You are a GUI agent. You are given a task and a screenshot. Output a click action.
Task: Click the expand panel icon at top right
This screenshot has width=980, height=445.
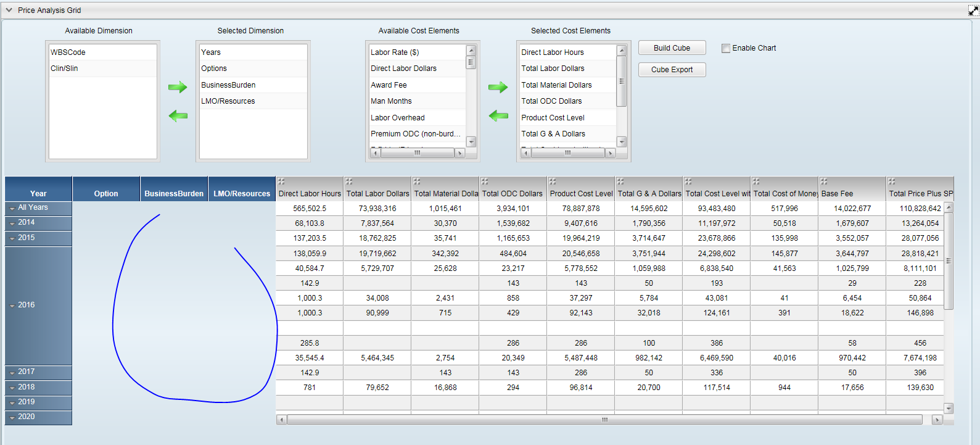(x=973, y=10)
